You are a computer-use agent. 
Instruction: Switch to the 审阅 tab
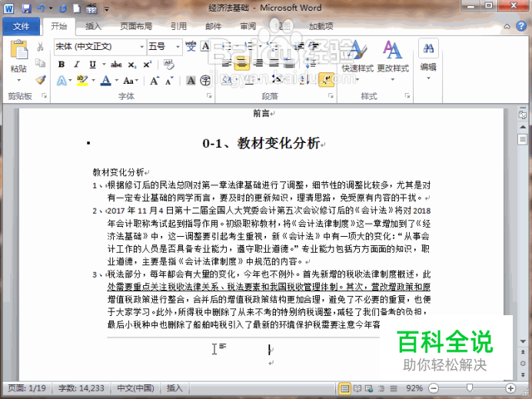click(x=248, y=26)
